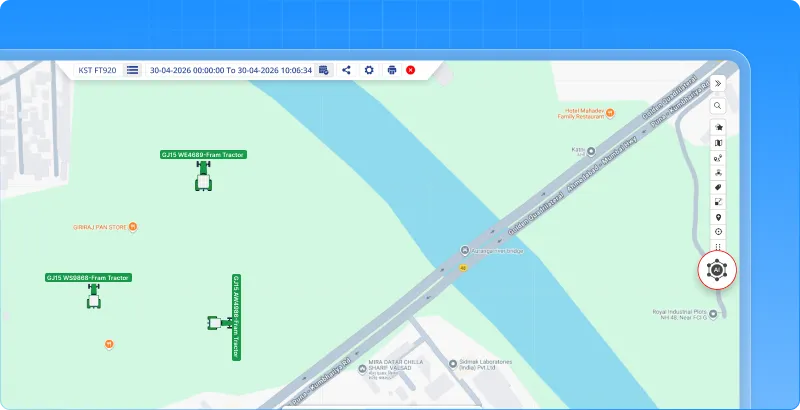Click the unnamed orange restaurant pin
This screenshot has height=410, width=800.
coord(109,344)
